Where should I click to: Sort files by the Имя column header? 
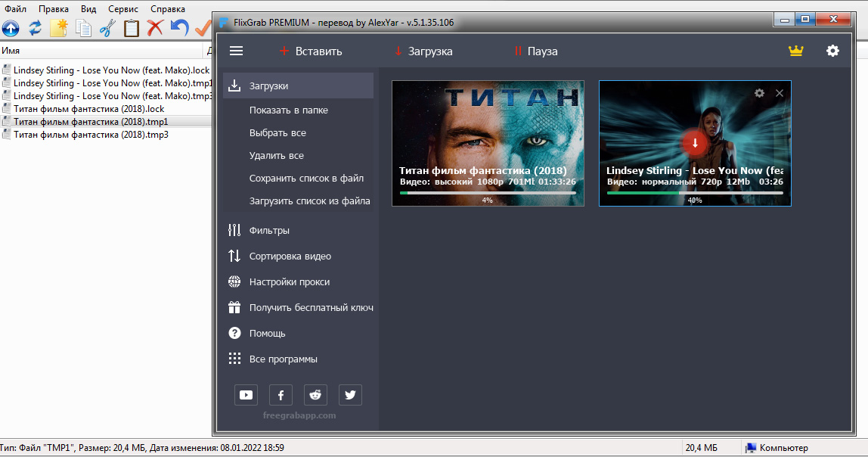(x=102, y=51)
